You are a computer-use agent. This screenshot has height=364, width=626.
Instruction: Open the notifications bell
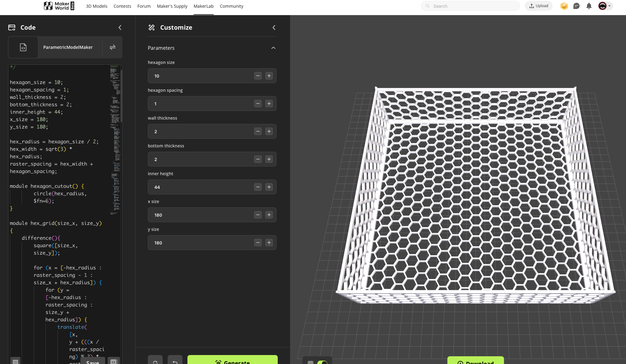pyautogui.click(x=589, y=6)
